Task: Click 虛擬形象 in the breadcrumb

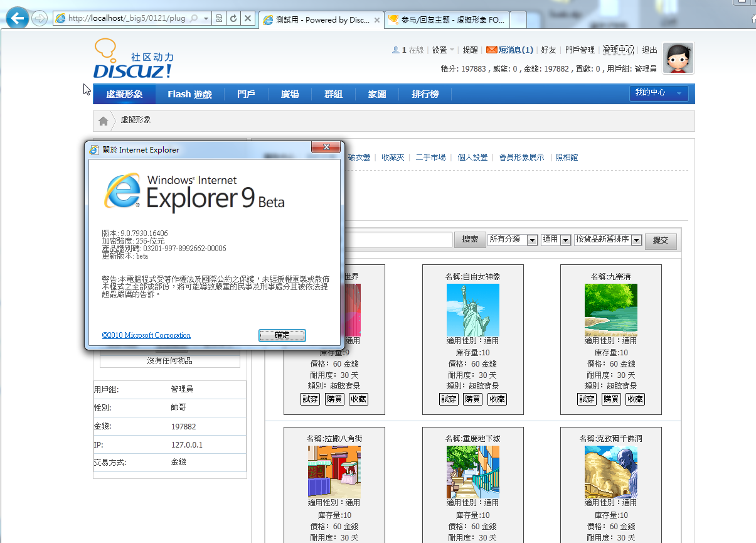Action: (136, 120)
